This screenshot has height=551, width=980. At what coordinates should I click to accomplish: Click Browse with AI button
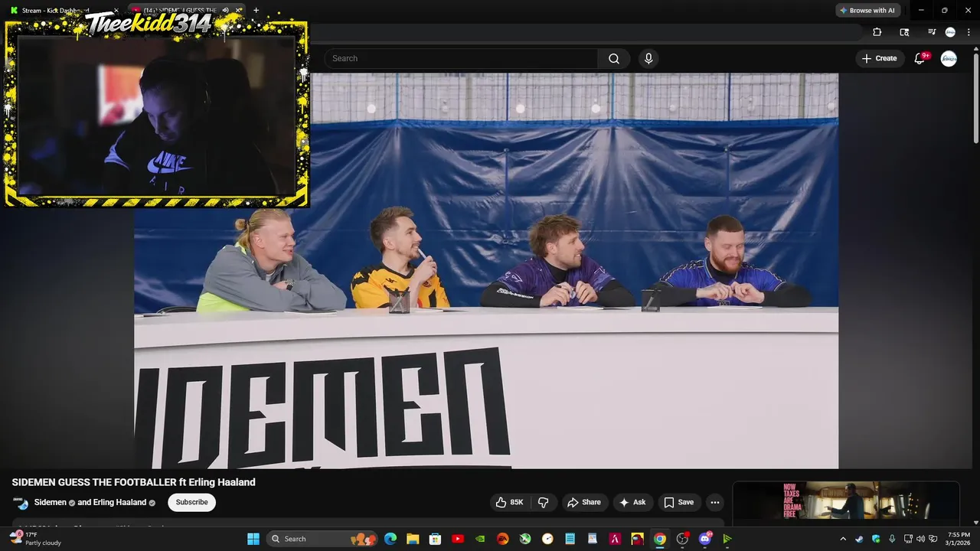867,10
